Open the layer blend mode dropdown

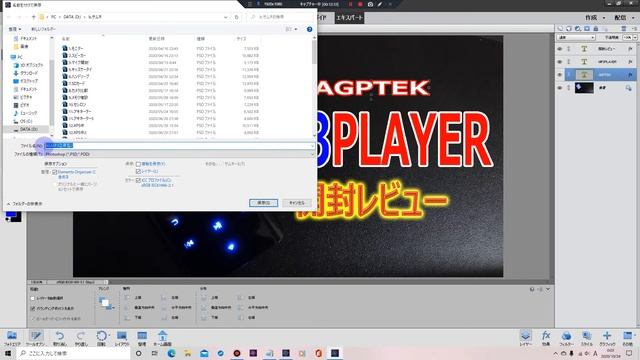coord(576,38)
